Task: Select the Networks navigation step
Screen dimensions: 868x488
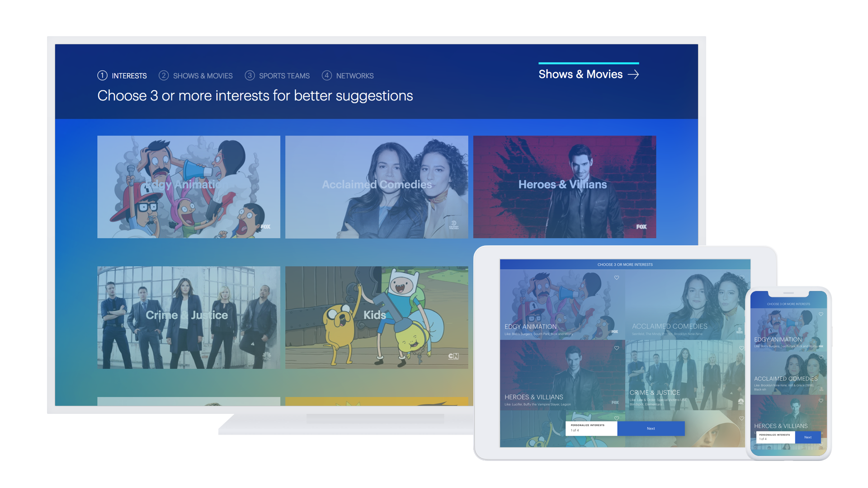Action: 354,75
